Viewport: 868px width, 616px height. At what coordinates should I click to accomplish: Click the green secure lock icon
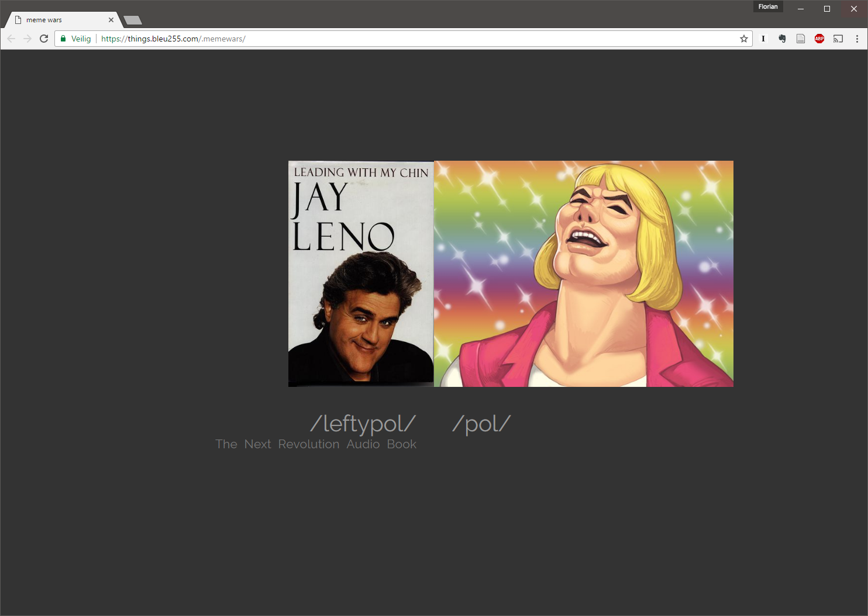click(63, 39)
